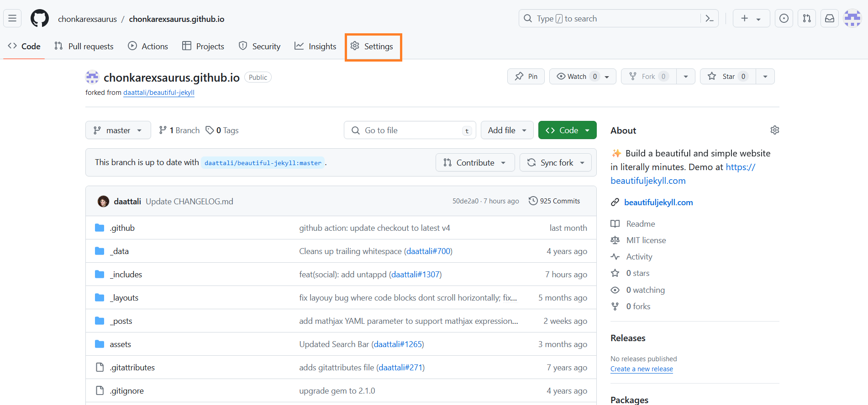
Task: Click the repository avatar beside title
Action: click(x=92, y=77)
